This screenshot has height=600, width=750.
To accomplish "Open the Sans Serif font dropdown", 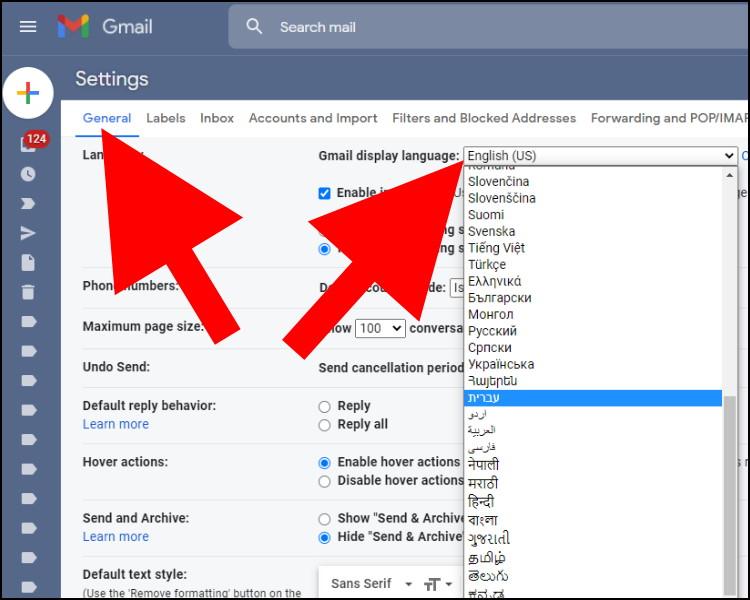I will [x=371, y=584].
